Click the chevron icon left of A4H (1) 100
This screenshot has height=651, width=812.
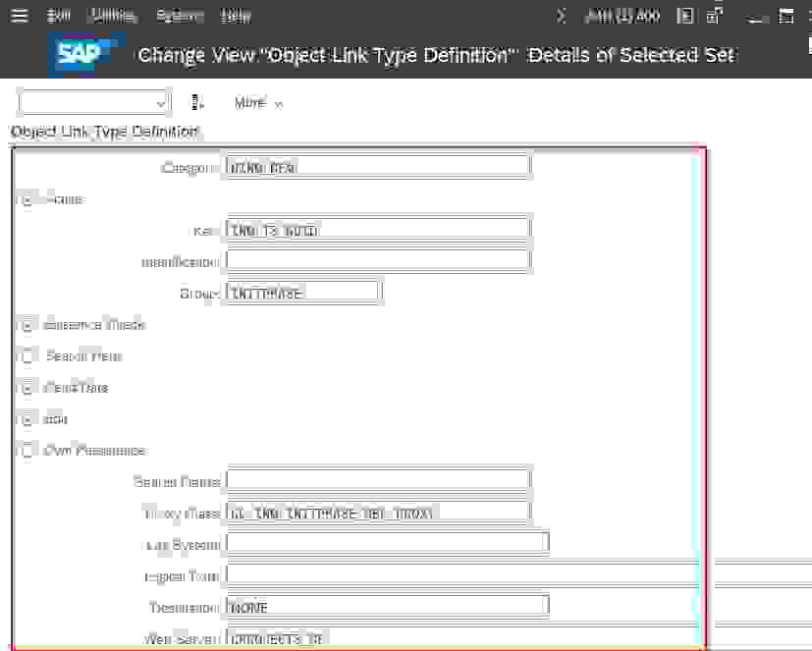[x=560, y=15]
